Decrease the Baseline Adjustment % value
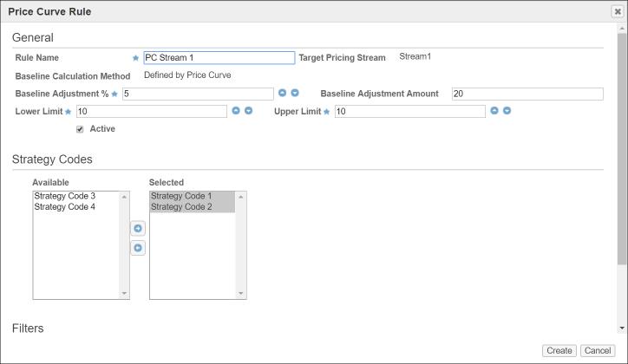 coord(295,94)
